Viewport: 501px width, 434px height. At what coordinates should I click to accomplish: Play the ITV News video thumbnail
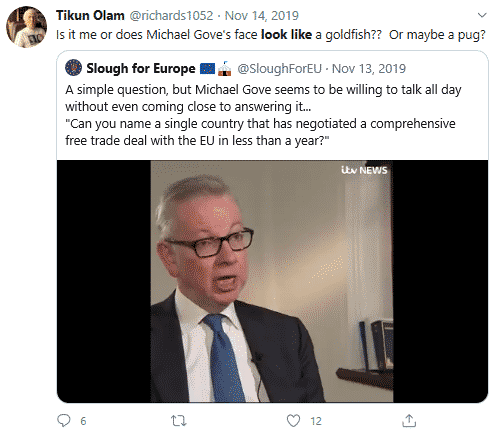point(272,281)
